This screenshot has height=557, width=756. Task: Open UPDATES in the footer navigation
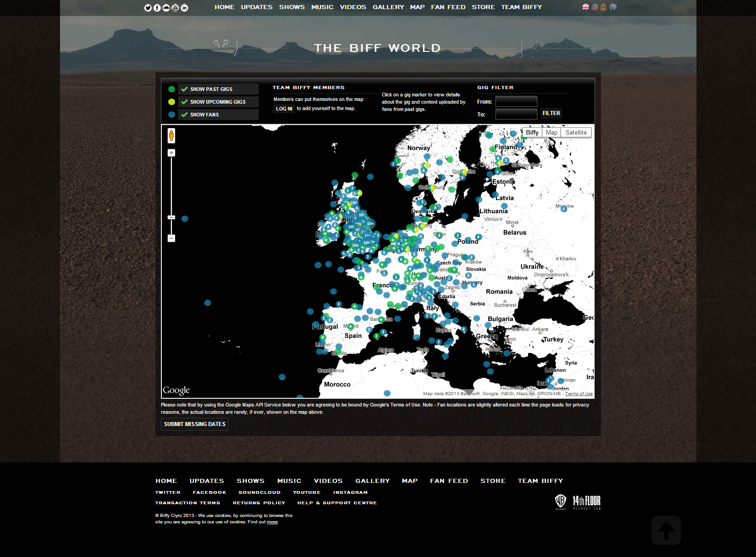point(207,481)
